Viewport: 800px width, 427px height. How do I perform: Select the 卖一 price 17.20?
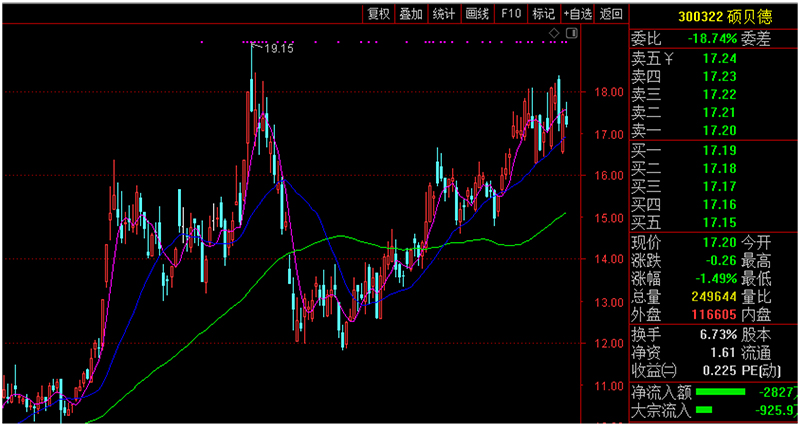coord(718,130)
